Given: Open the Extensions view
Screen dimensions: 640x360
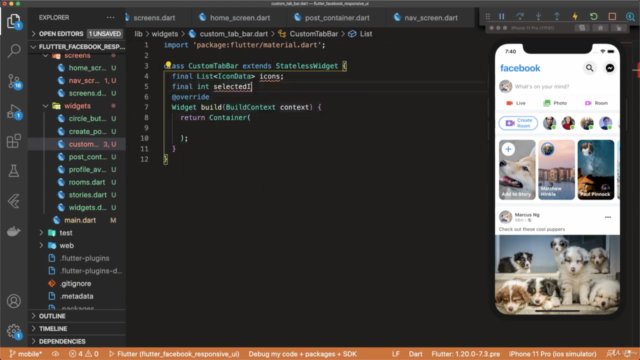Looking at the screenshot, I should point(14,141).
